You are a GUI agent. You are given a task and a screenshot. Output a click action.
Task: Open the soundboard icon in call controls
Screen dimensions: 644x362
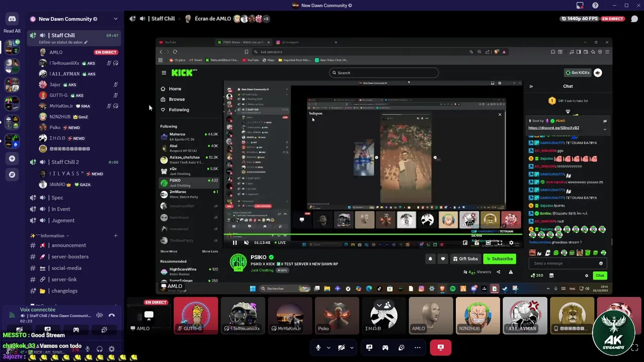point(401,347)
